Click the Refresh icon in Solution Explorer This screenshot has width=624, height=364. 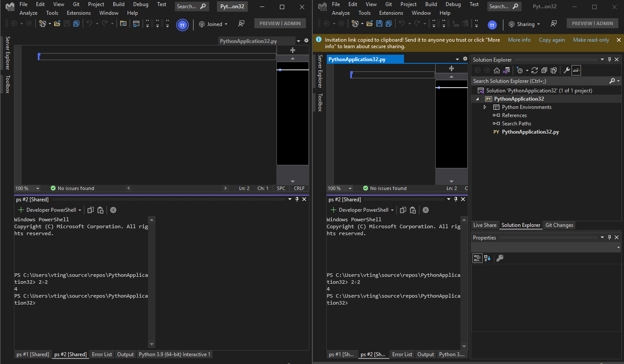(534, 70)
